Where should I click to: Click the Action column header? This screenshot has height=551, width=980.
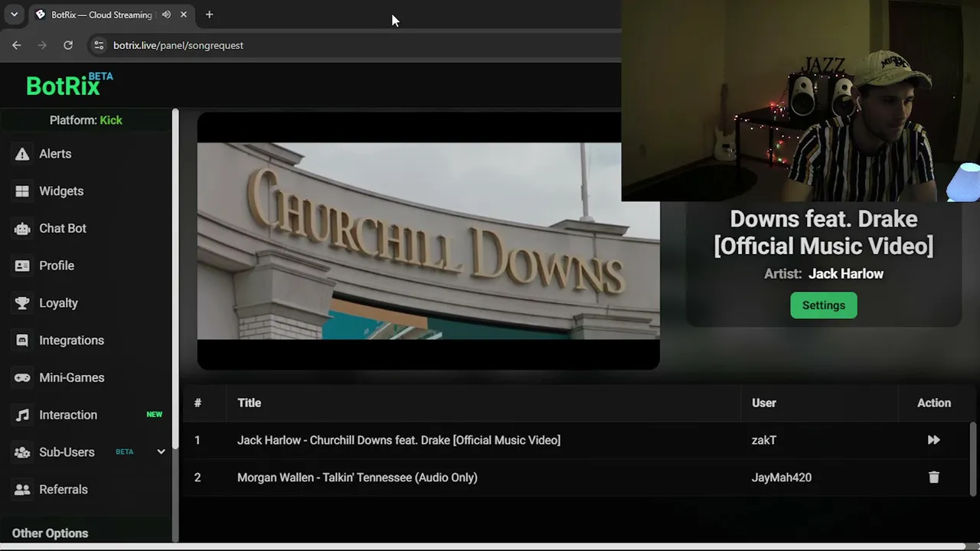click(934, 403)
